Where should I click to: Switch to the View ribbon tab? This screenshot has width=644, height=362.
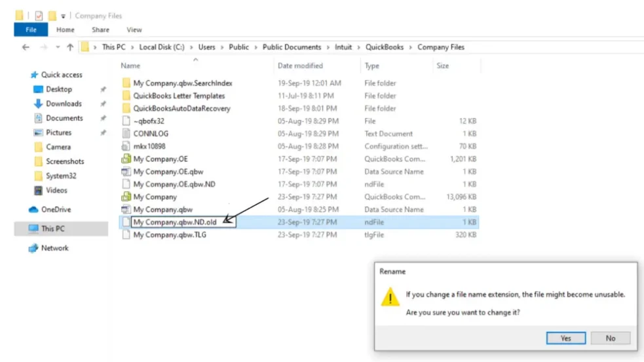pyautogui.click(x=134, y=29)
